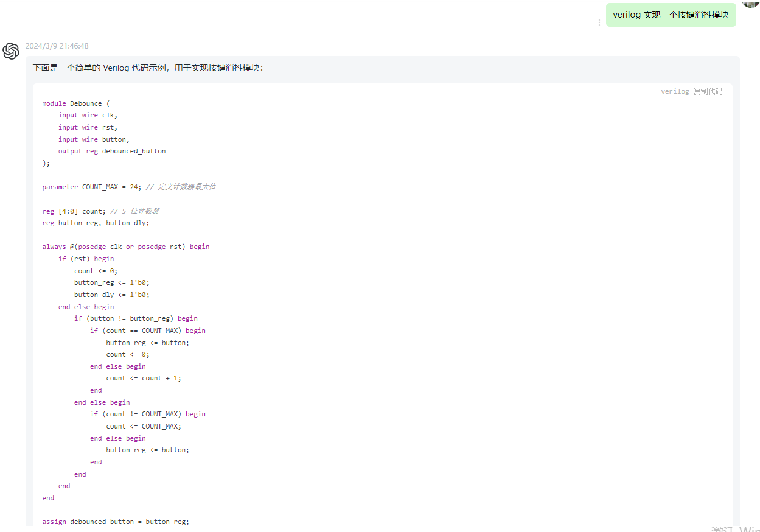Click the green user message bubble
Image resolution: width=760 pixels, height=532 pixels.
tap(671, 15)
